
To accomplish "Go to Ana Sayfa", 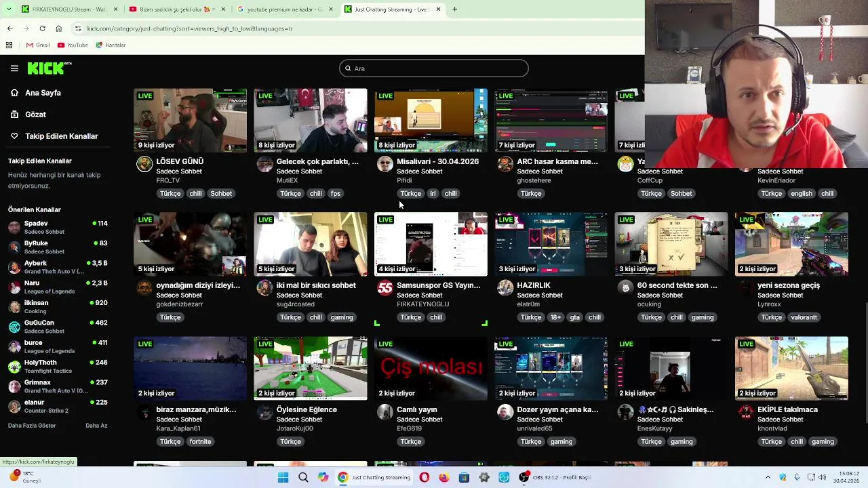I will pyautogui.click(x=43, y=93).
